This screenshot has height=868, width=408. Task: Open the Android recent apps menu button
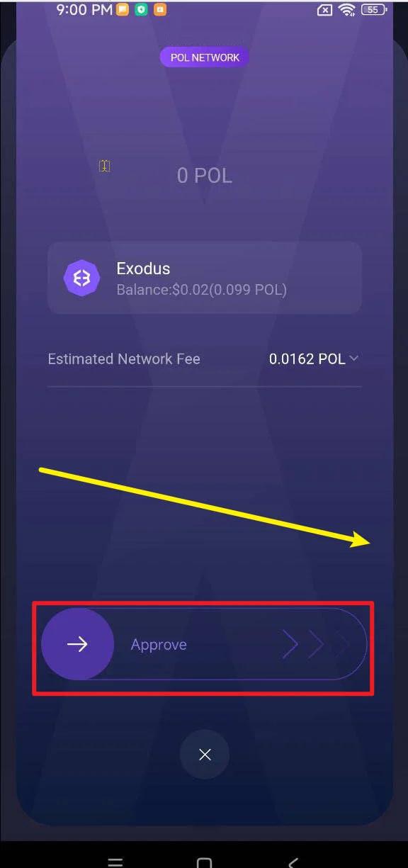[115, 862]
